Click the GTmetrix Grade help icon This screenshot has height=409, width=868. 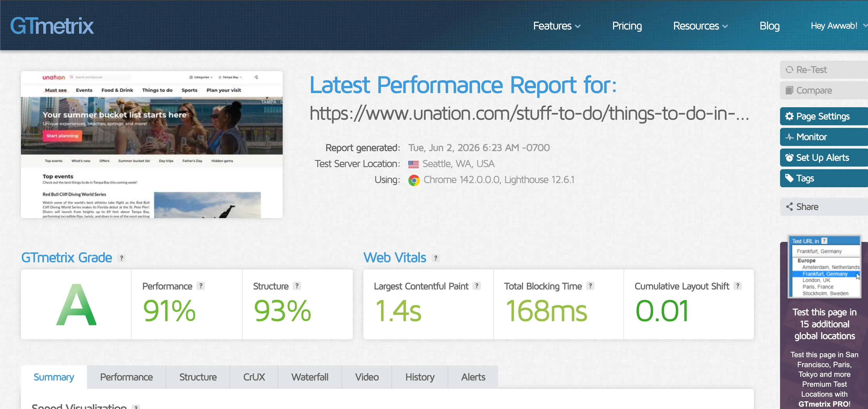121,258
